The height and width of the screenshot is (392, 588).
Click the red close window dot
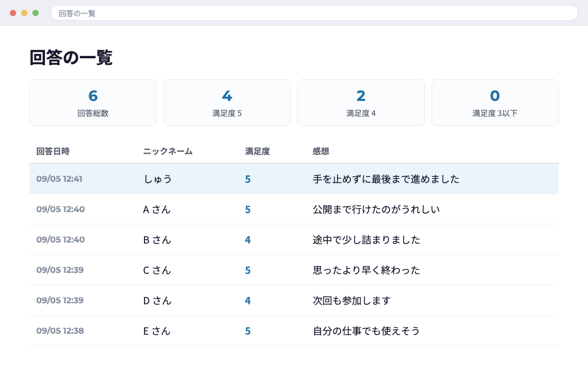pyautogui.click(x=13, y=13)
